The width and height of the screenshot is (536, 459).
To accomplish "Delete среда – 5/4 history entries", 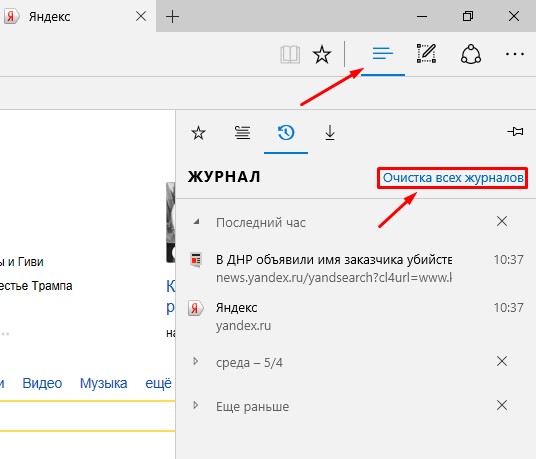I will tap(502, 361).
